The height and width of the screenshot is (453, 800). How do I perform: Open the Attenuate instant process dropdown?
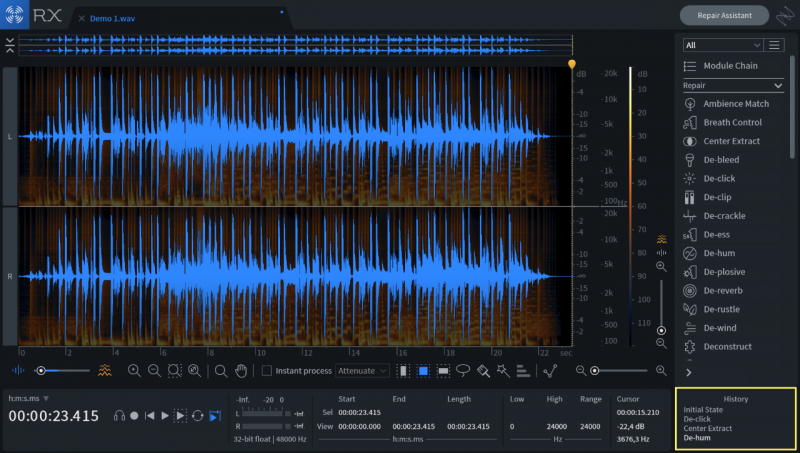point(362,371)
